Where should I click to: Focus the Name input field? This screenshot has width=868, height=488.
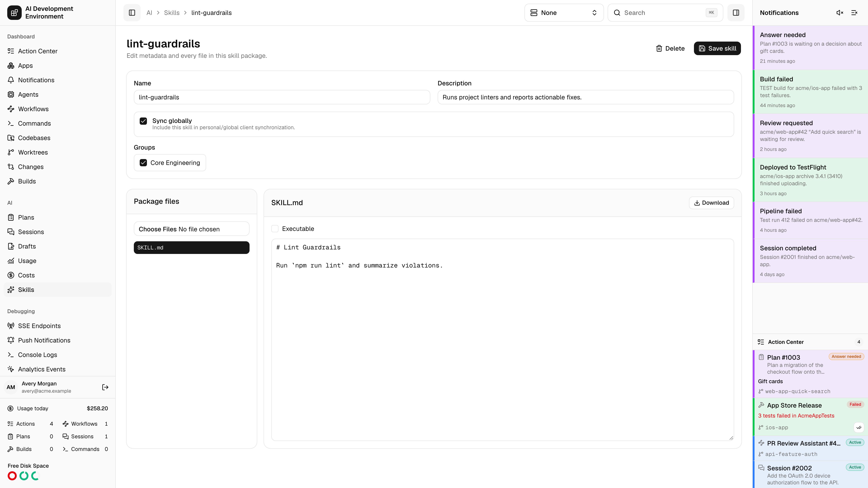pos(282,97)
